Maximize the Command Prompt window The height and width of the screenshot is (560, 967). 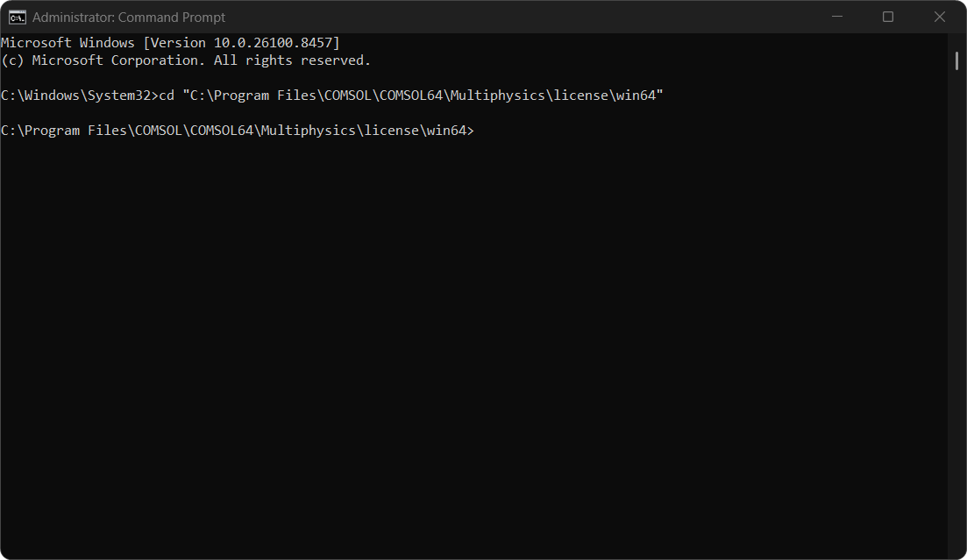(x=888, y=17)
